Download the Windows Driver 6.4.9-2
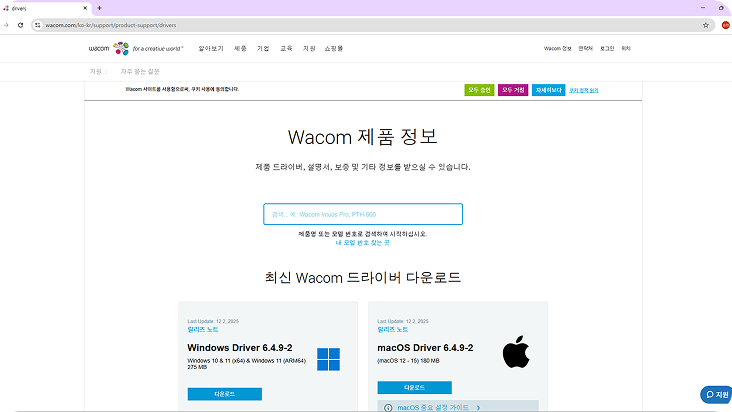 224,394
